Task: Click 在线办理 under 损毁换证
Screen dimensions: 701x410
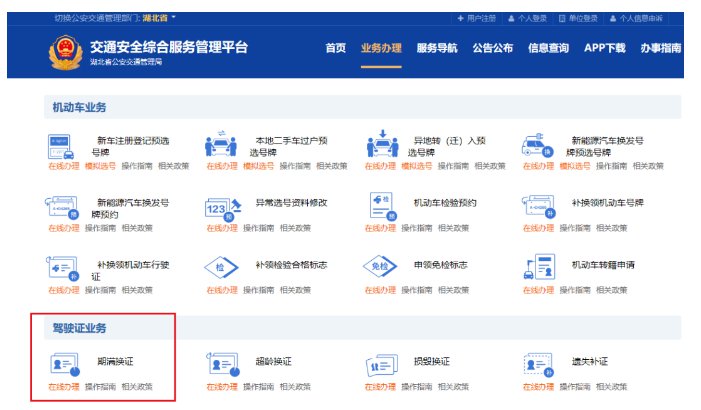Action: pyautogui.click(x=380, y=387)
